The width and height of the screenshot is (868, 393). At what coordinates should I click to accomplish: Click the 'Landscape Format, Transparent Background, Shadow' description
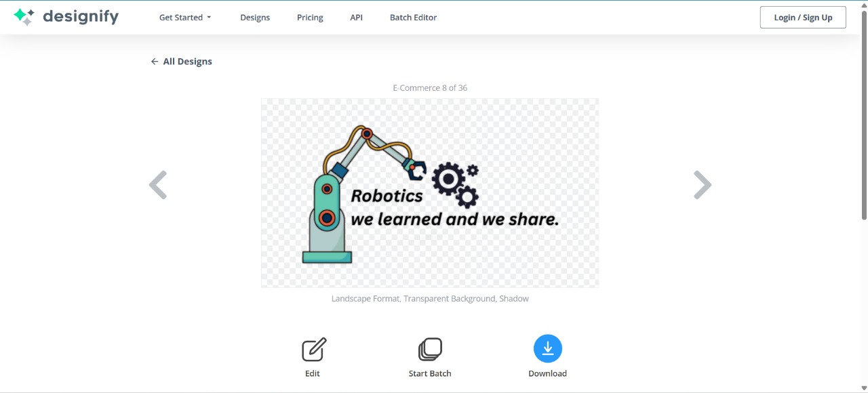click(x=430, y=299)
